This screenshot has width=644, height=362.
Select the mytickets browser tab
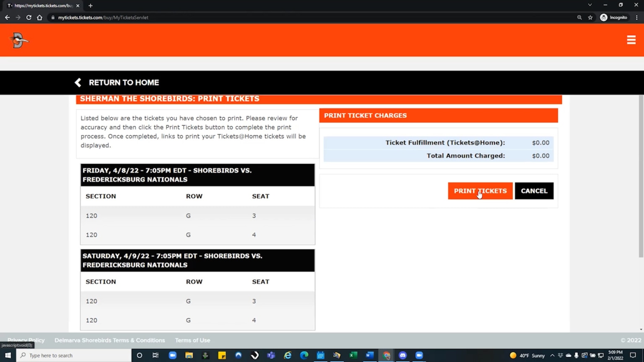[42, 5]
